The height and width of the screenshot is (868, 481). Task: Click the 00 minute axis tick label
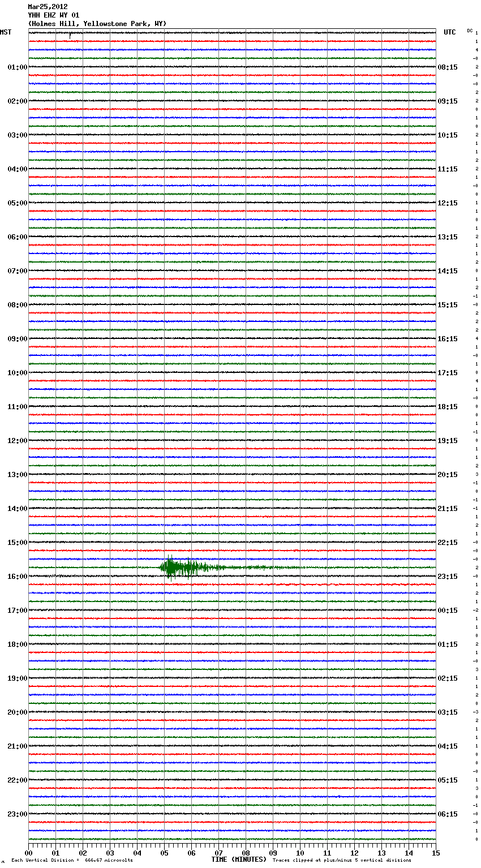(x=28, y=853)
